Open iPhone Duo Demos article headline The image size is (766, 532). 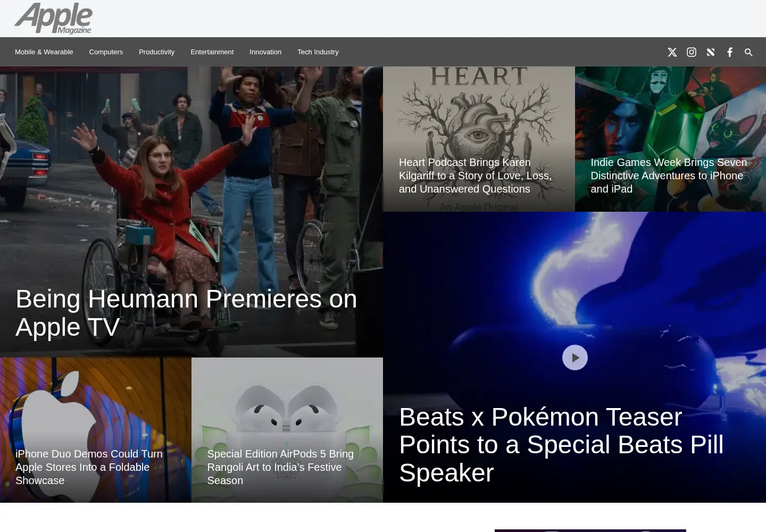(89, 467)
